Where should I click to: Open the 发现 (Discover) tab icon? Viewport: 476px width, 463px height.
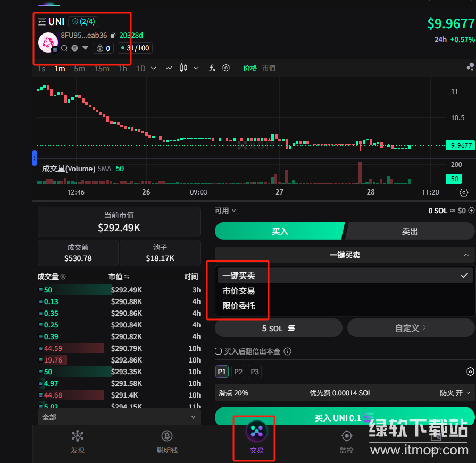point(78,436)
